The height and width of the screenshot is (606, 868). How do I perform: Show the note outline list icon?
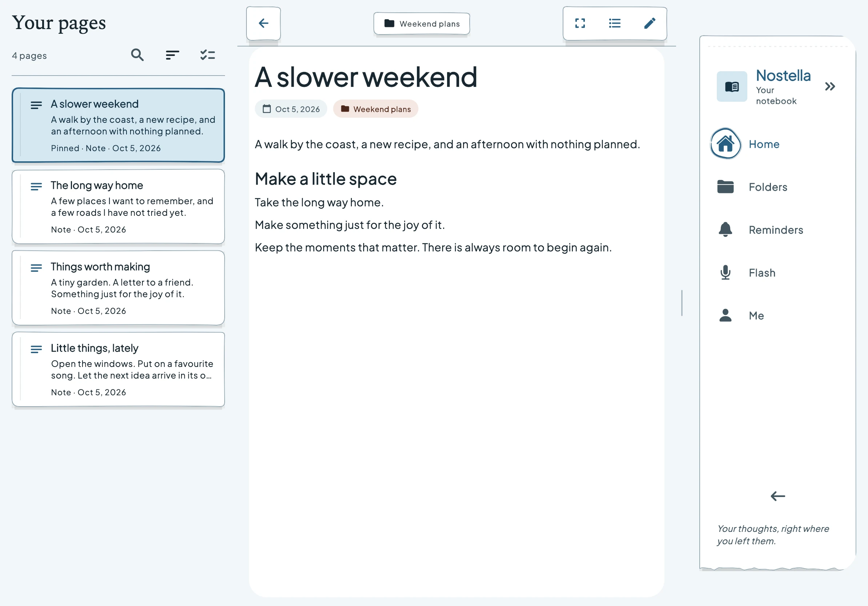click(x=615, y=23)
